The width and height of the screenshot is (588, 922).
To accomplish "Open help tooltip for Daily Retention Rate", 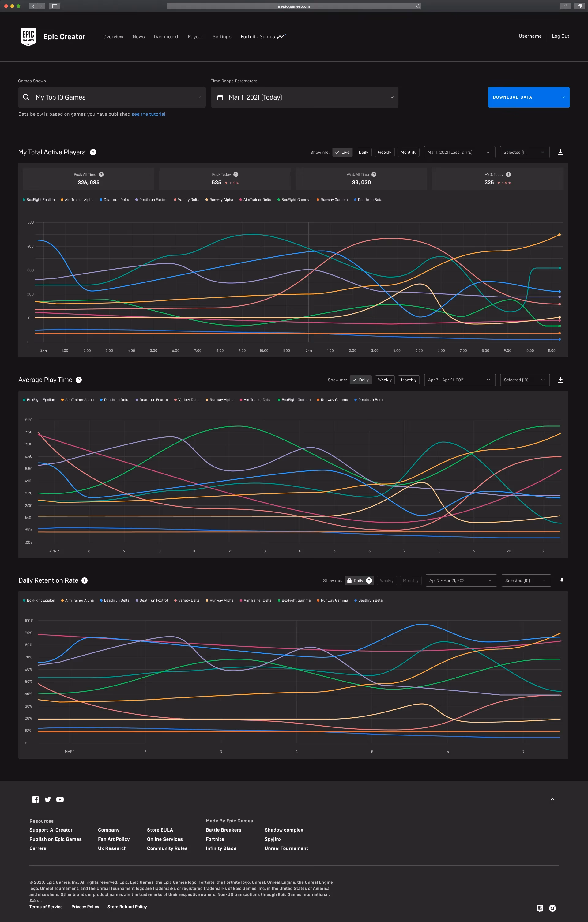I will click(85, 580).
